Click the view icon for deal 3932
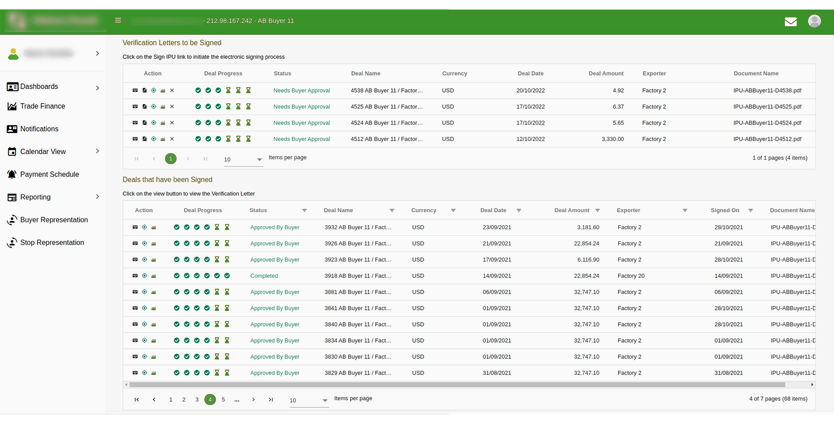The height and width of the screenshot is (423, 834). (x=144, y=227)
